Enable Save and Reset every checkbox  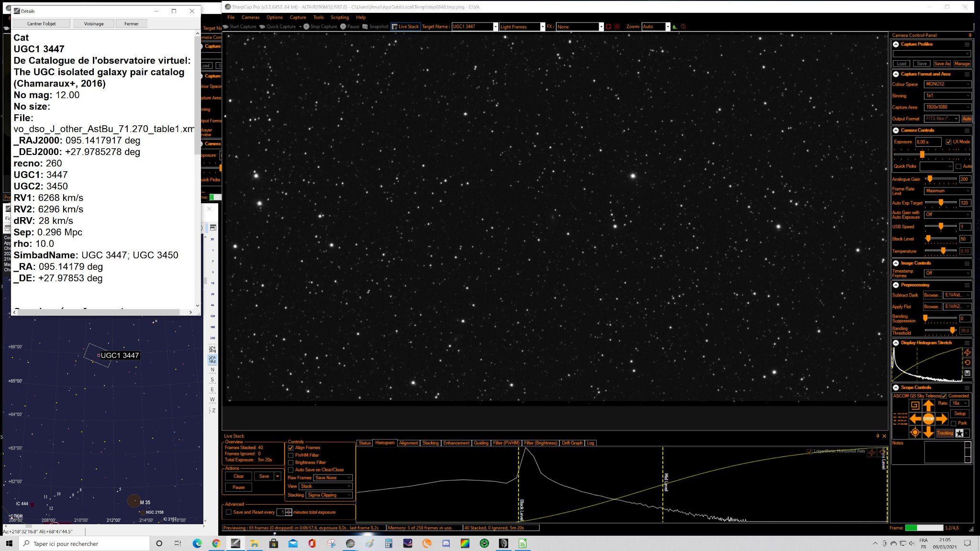229,512
